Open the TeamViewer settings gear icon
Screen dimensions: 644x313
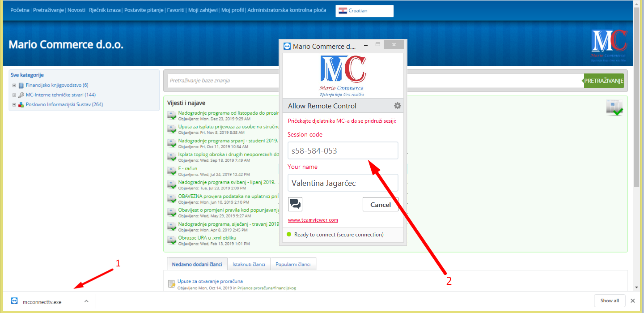397,106
